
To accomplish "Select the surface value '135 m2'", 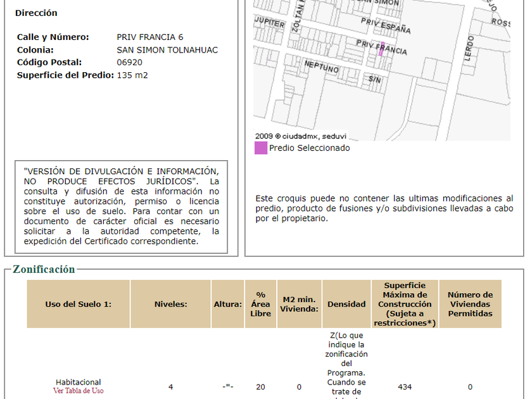I will tap(132, 75).
